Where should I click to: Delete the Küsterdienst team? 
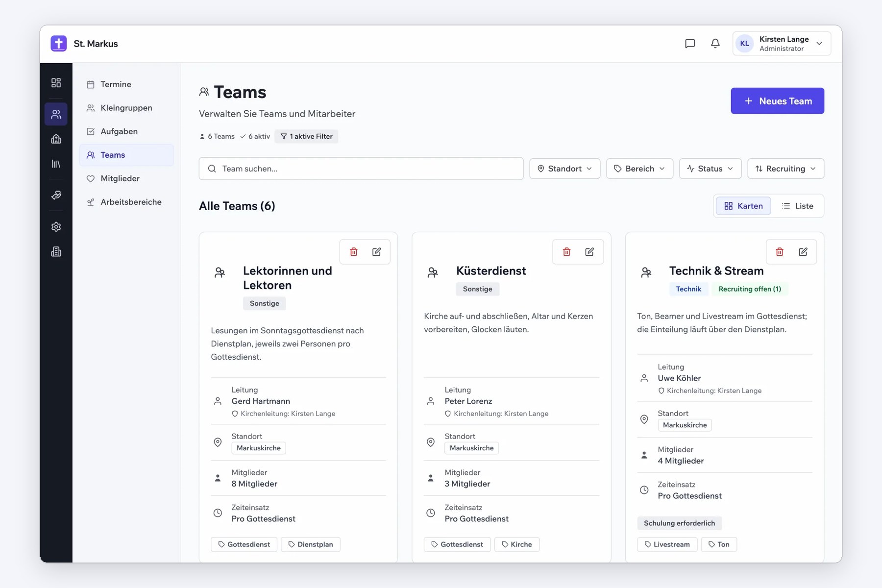point(567,252)
